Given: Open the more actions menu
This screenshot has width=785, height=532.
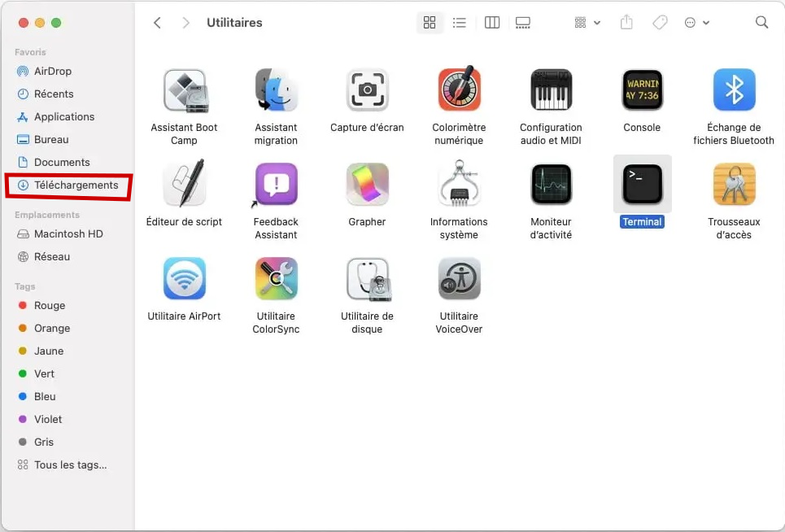Looking at the screenshot, I should click(696, 23).
